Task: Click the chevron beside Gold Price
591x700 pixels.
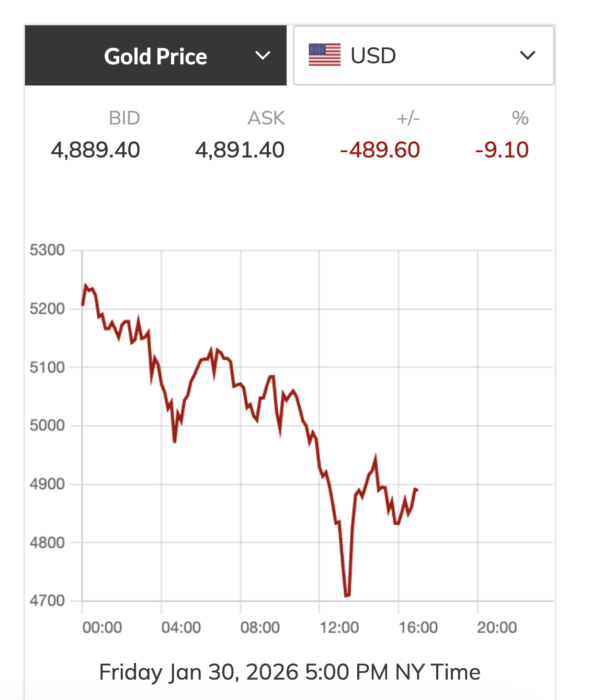Action: 263,55
